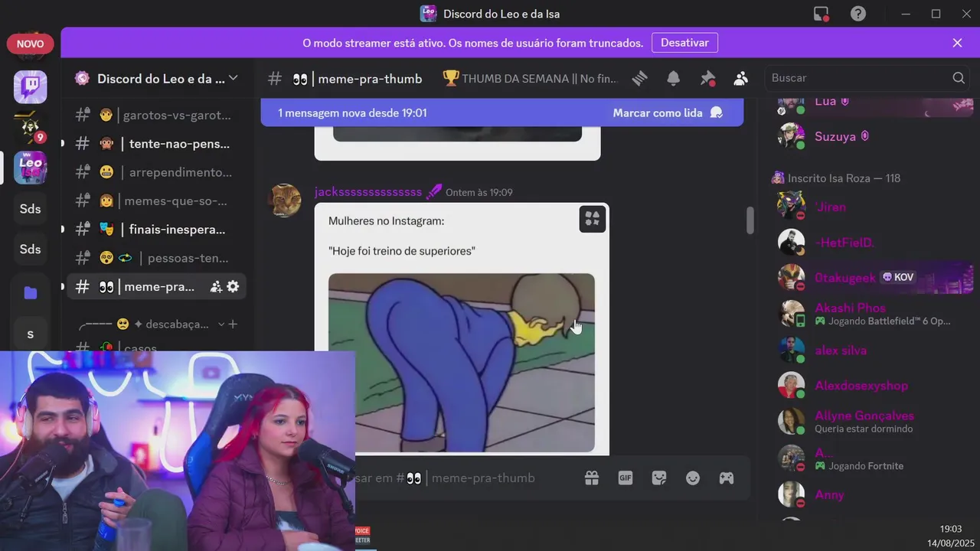Open the memes-que-so channel
This screenshot has width=980, height=551.
pyautogui.click(x=157, y=201)
